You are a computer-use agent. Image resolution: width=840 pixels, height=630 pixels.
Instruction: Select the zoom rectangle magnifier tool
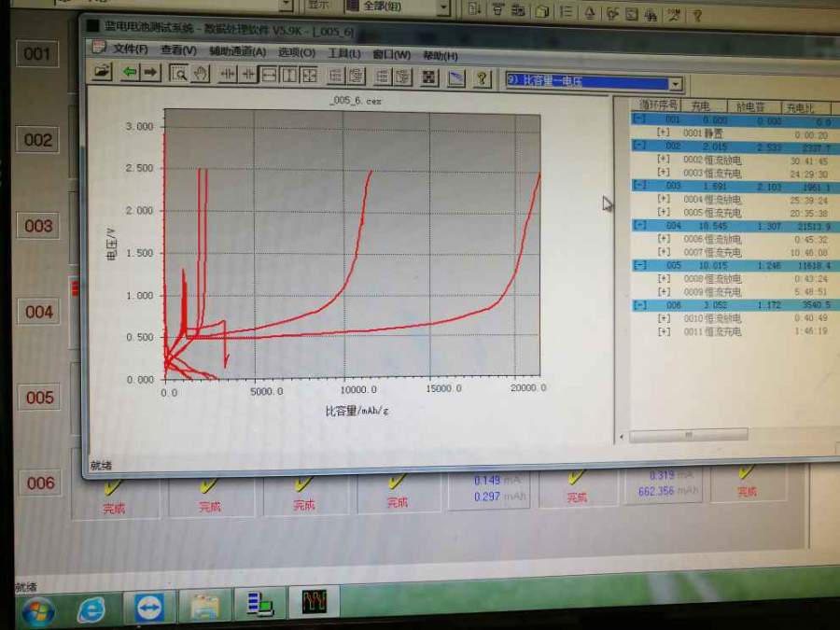(179, 74)
